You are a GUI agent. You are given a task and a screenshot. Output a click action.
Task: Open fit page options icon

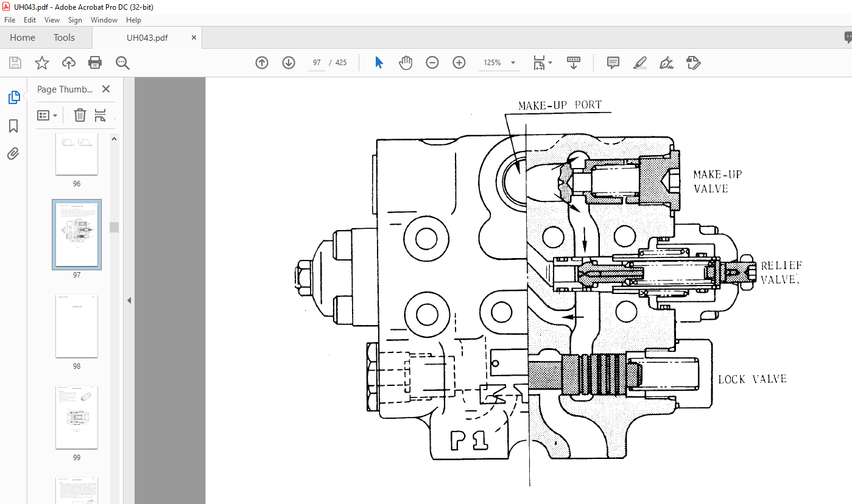(x=539, y=63)
